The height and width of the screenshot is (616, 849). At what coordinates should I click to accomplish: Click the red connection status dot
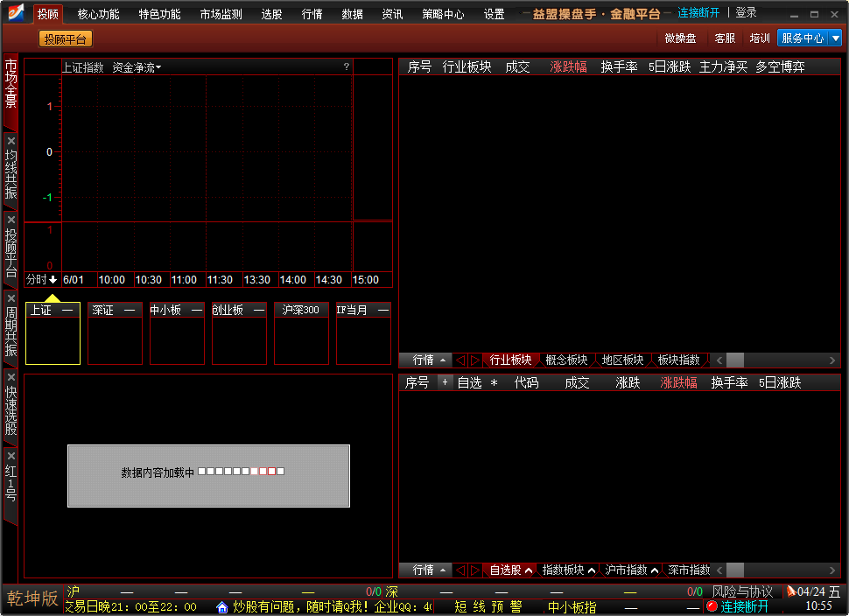[x=712, y=606]
